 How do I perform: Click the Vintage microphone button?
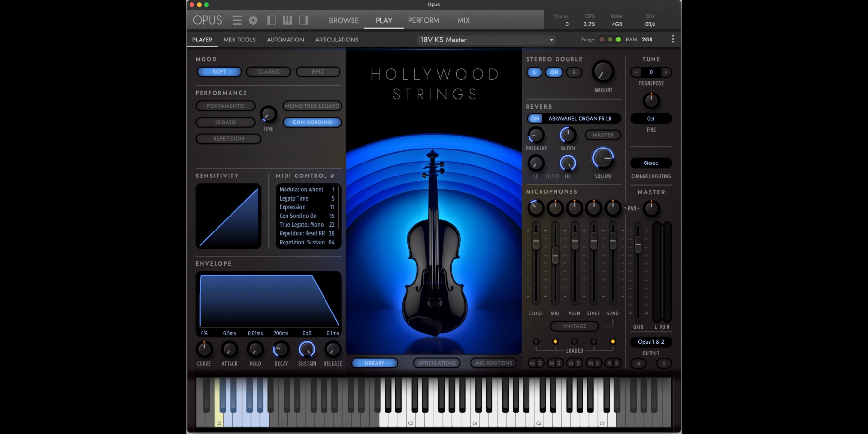574,326
